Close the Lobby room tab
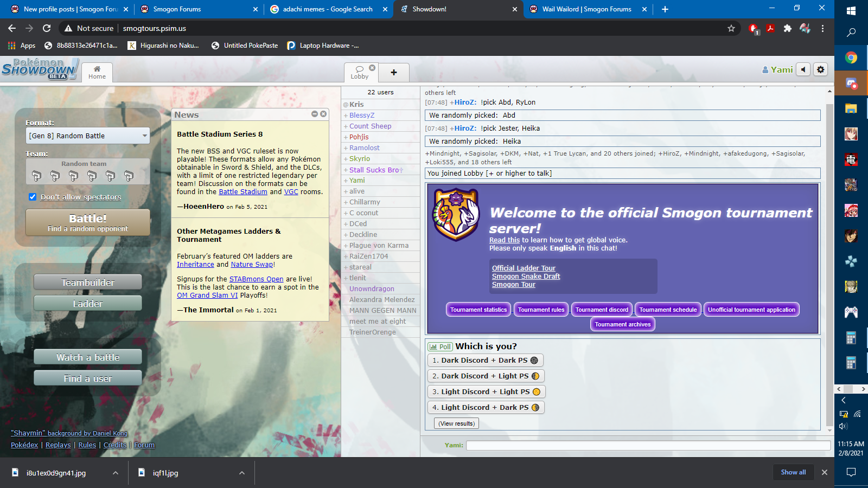 [372, 68]
